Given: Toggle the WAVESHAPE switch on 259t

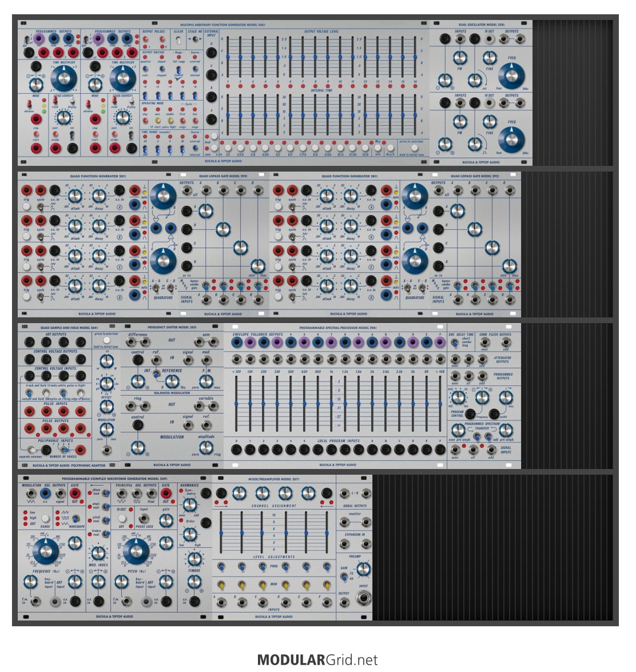Looking at the screenshot, I should pyautogui.click(x=75, y=519).
